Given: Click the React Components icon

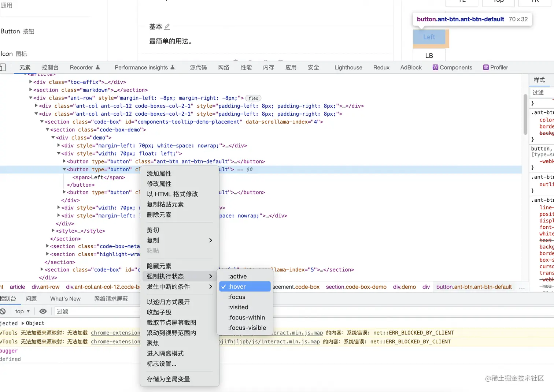Looking at the screenshot, I should click(x=435, y=67).
